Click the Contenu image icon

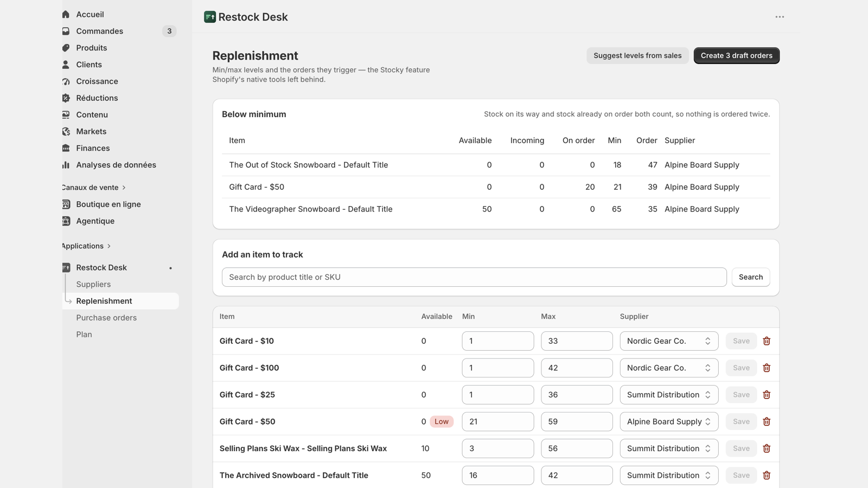pos(66,115)
